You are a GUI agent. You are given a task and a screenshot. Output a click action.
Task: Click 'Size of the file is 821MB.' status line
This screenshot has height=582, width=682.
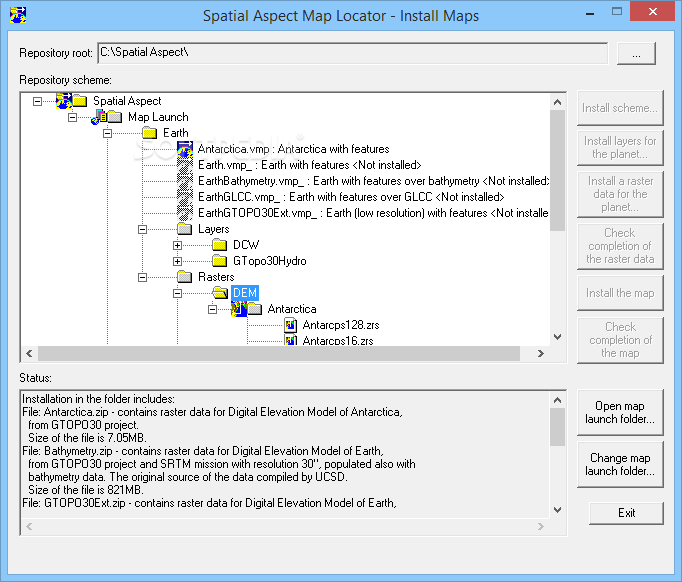coord(86,490)
